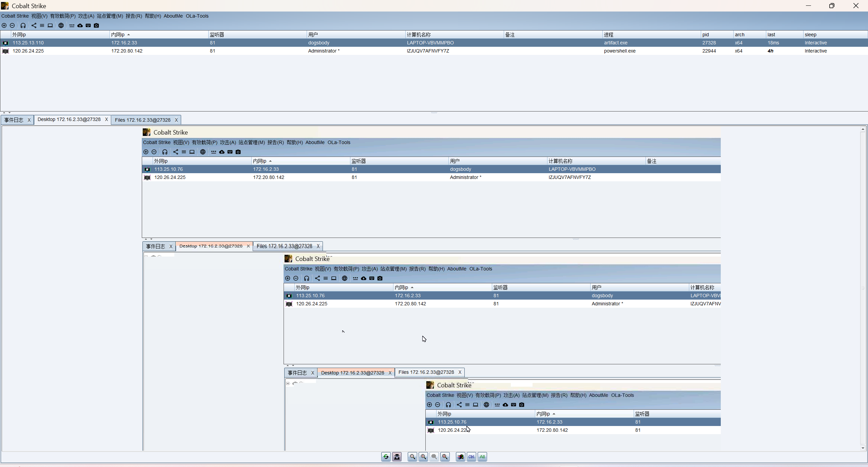Sort sessions by 监听器 column header
This screenshot has height=467, width=868.
point(257,35)
